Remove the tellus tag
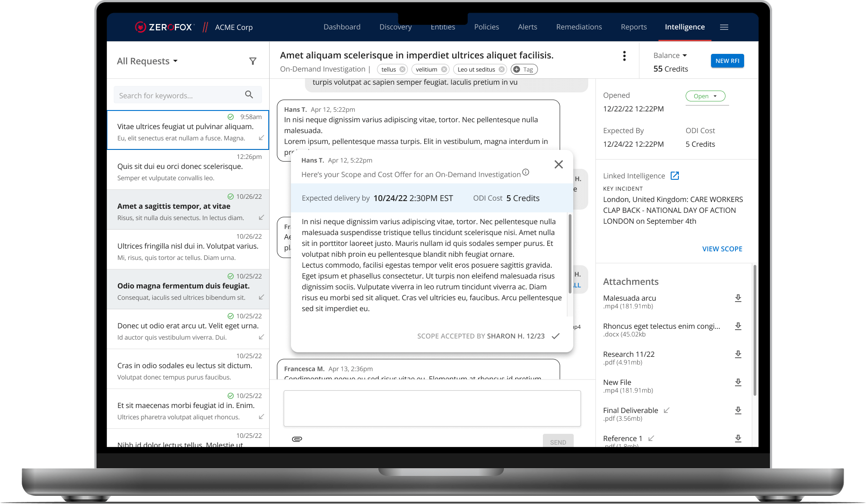 pos(402,69)
